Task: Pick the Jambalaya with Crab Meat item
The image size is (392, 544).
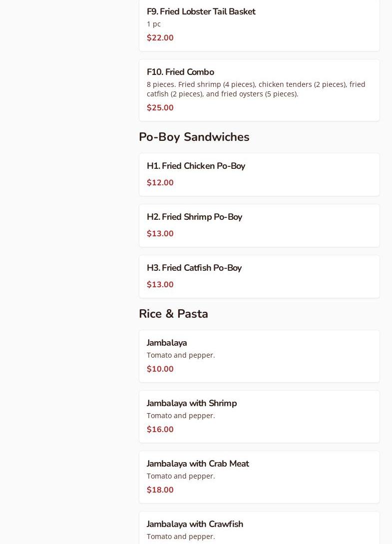Action: tap(198, 464)
